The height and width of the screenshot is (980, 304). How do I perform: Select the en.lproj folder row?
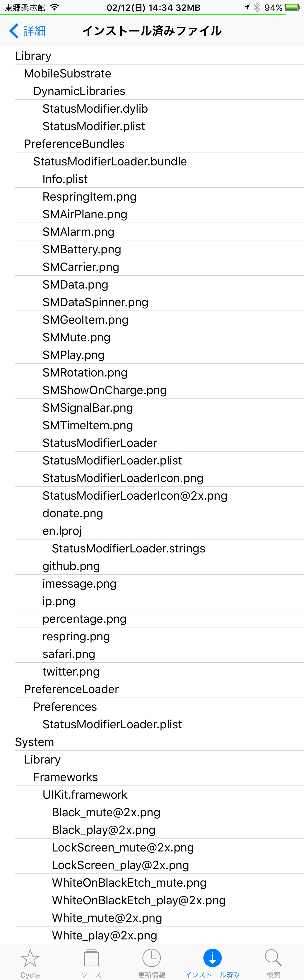[159, 531]
